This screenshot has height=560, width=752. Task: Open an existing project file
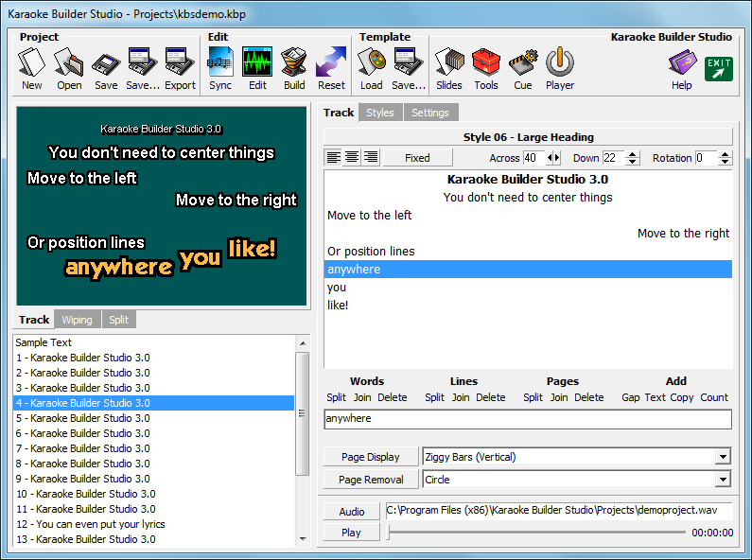(x=69, y=69)
